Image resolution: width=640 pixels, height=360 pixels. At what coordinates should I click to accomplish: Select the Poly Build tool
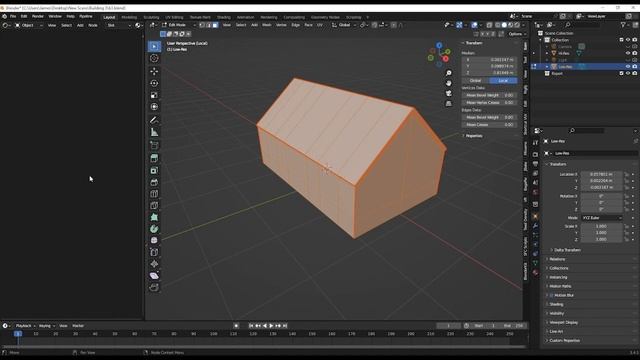(x=154, y=218)
